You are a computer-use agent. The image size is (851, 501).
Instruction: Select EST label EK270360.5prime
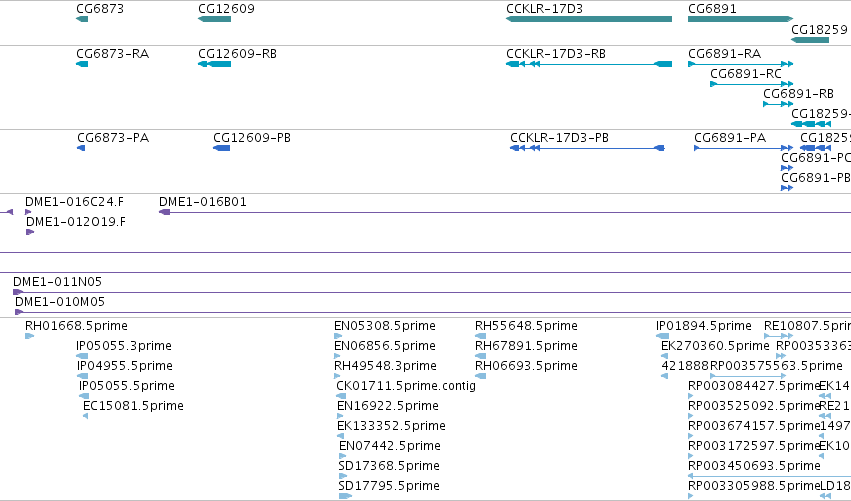[x=715, y=346]
